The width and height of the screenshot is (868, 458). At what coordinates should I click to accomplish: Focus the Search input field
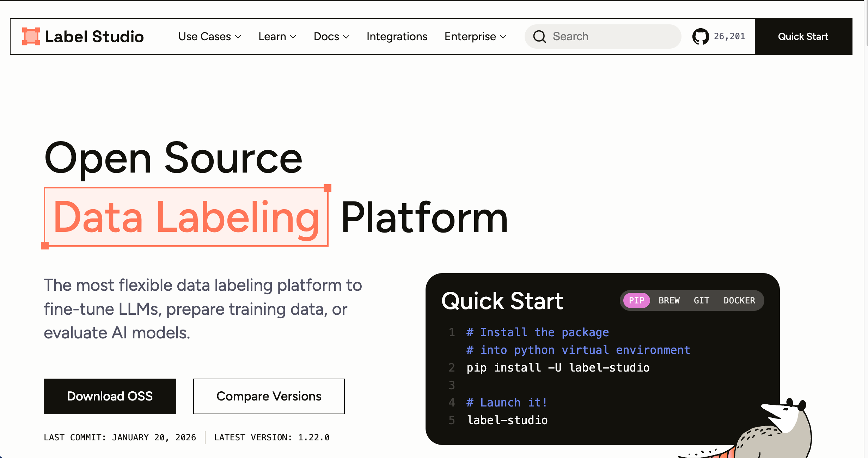point(613,36)
